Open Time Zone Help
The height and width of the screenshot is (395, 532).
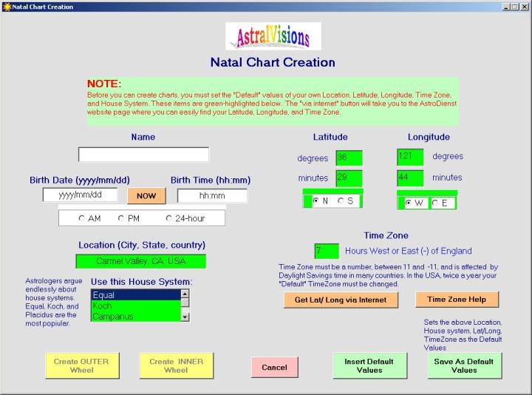pyautogui.click(x=457, y=300)
